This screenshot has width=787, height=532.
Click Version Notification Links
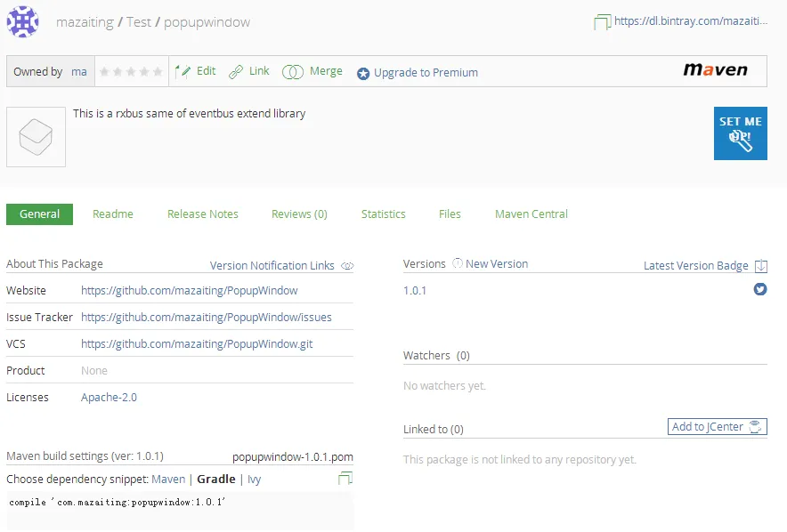[272, 266]
